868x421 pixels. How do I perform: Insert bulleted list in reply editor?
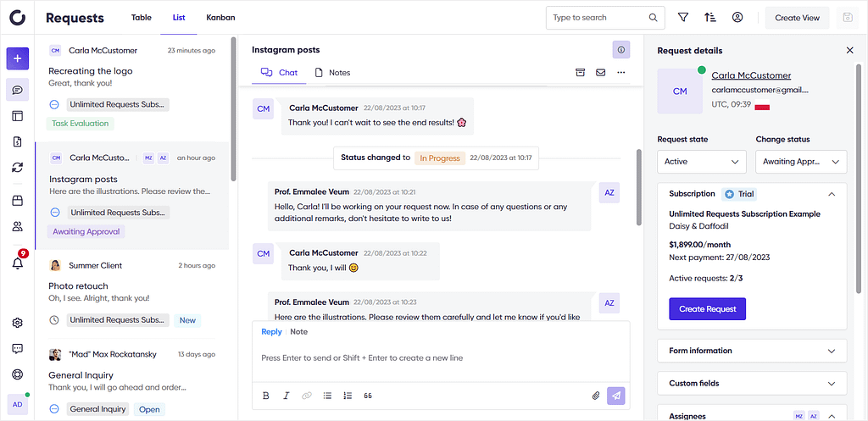tap(327, 396)
